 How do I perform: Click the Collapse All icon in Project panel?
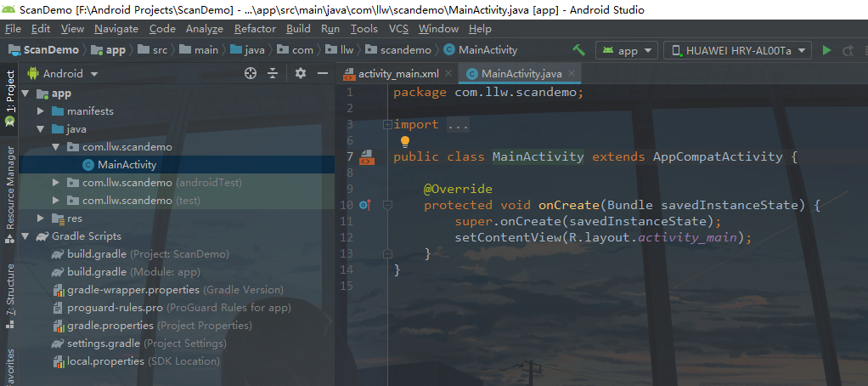tap(273, 73)
